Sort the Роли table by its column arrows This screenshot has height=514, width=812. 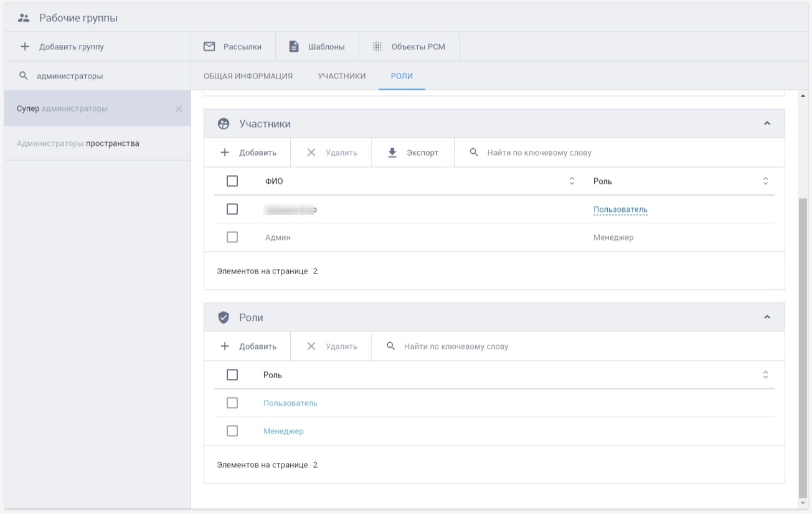[x=765, y=375]
